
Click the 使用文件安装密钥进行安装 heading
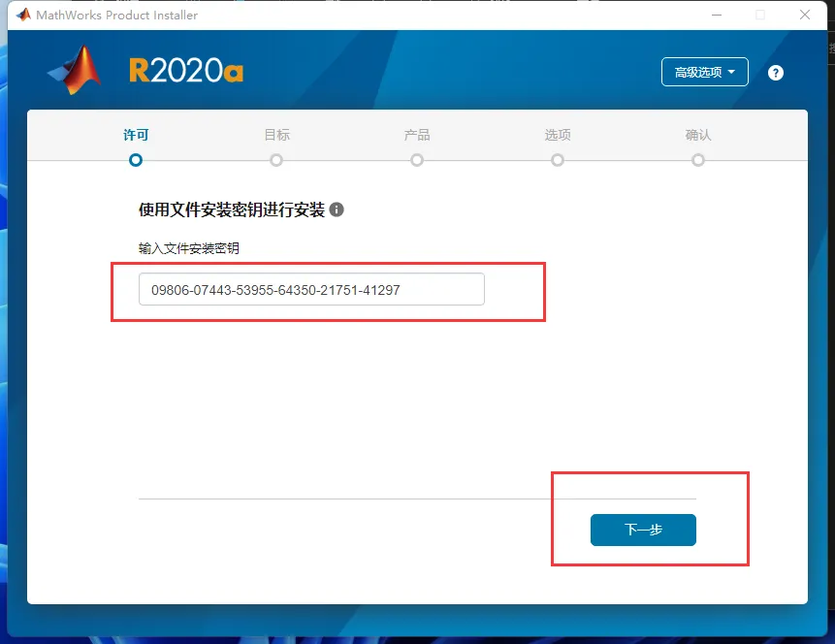point(232,209)
